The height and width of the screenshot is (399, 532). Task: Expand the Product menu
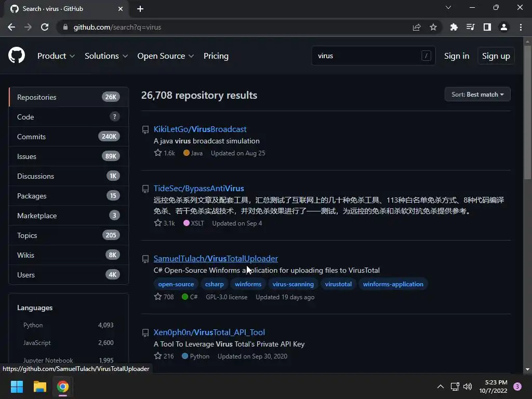coord(56,56)
